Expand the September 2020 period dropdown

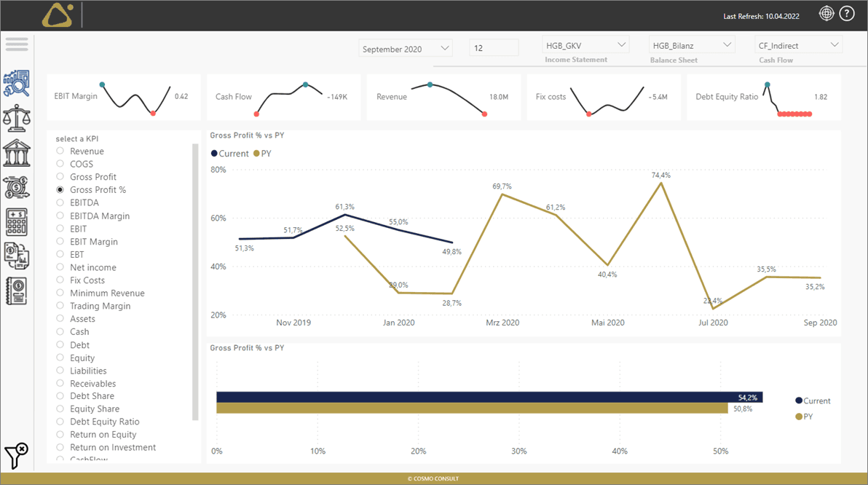(x=406, y=49)
